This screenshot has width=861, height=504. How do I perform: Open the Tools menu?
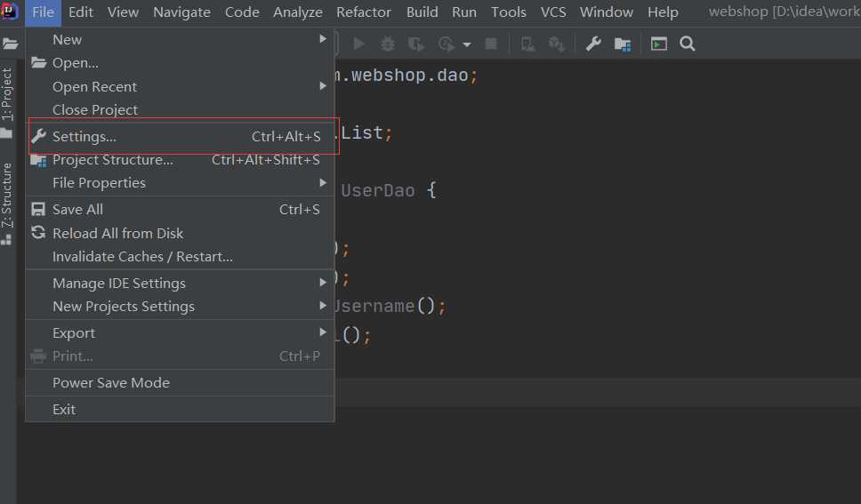coord(509,12)
